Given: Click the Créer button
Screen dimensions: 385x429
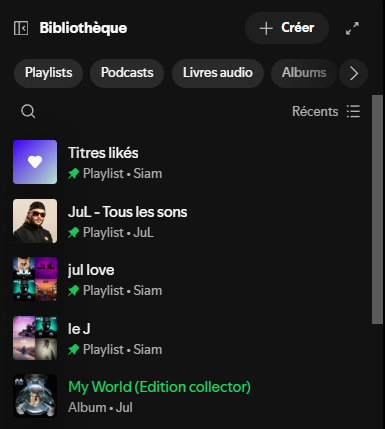Looking at the screenshot, I should click(287, 28).
